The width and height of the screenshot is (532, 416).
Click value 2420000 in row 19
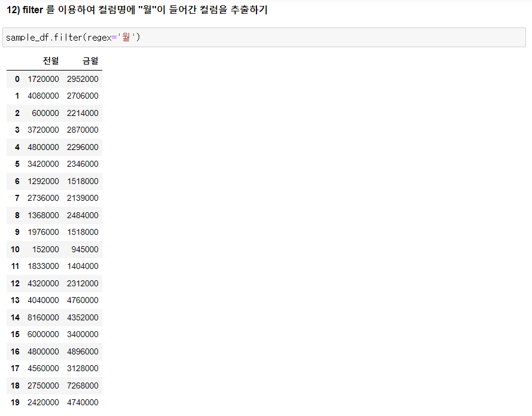point(43,403)
